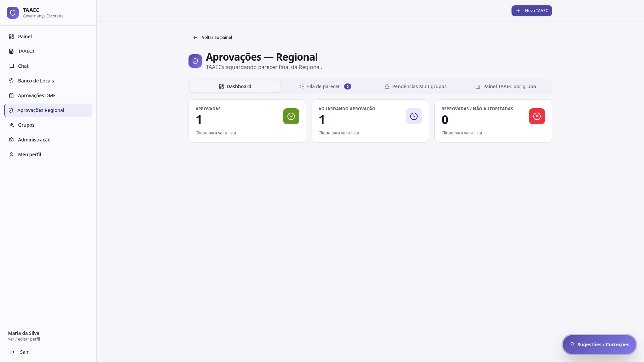Click the Painel grid icon in sidebar

click(x=11, y=37)
